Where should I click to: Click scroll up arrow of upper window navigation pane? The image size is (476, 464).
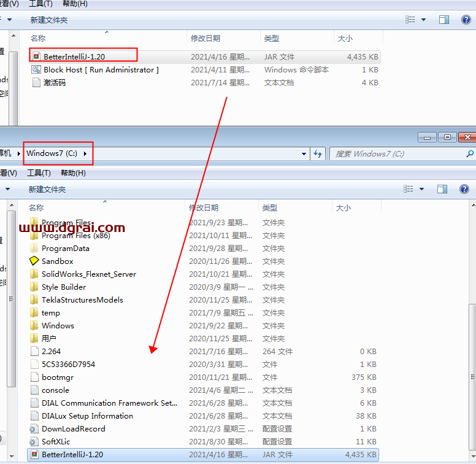coord(13,36)
